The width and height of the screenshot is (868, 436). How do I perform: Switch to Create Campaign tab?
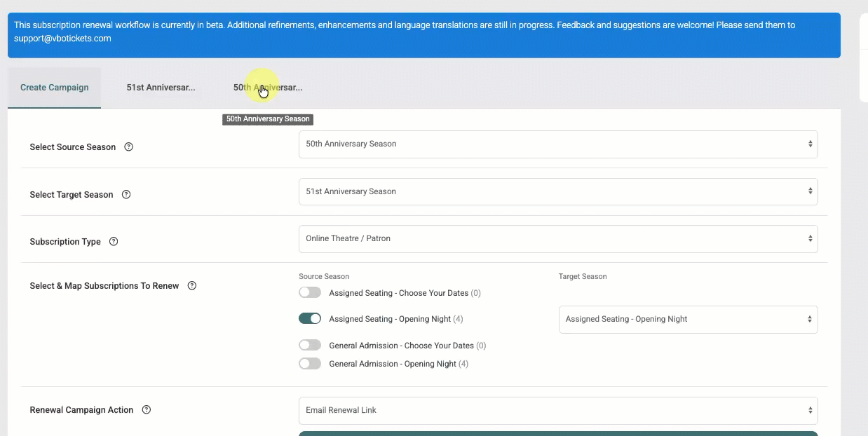coord(55,88)
